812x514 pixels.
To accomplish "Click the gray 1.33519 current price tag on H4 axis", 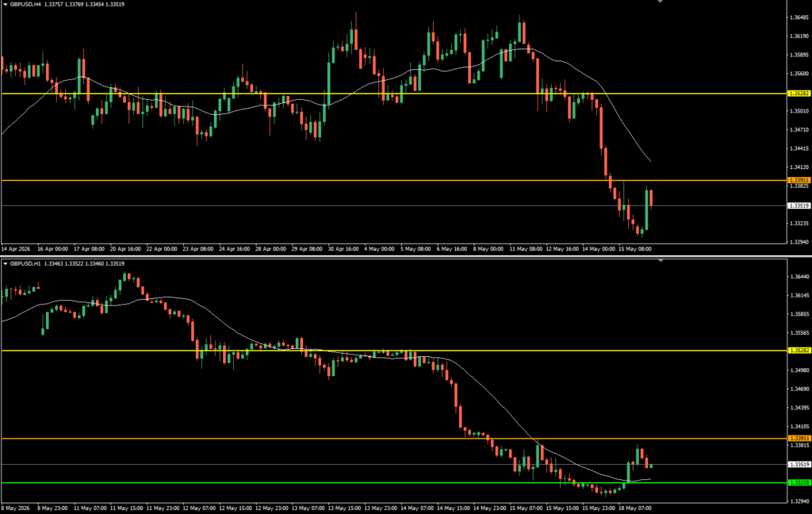I will pos(799,205).
